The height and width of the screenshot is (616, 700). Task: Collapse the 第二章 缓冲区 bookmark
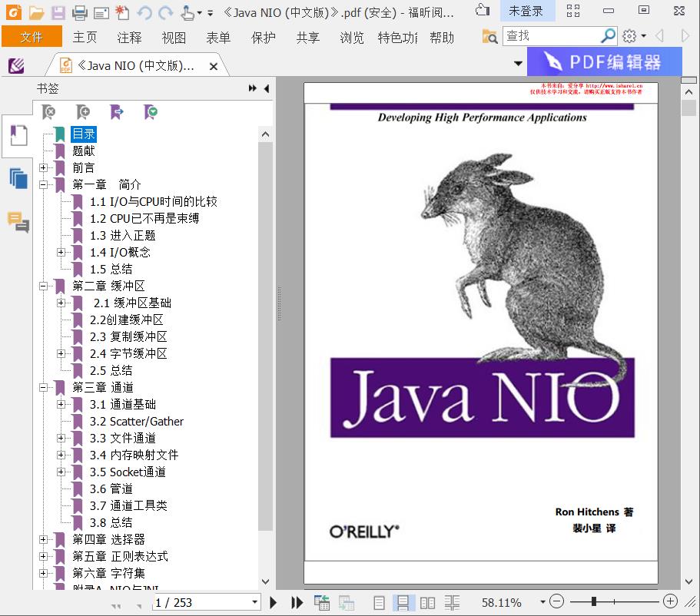point(43,286)
